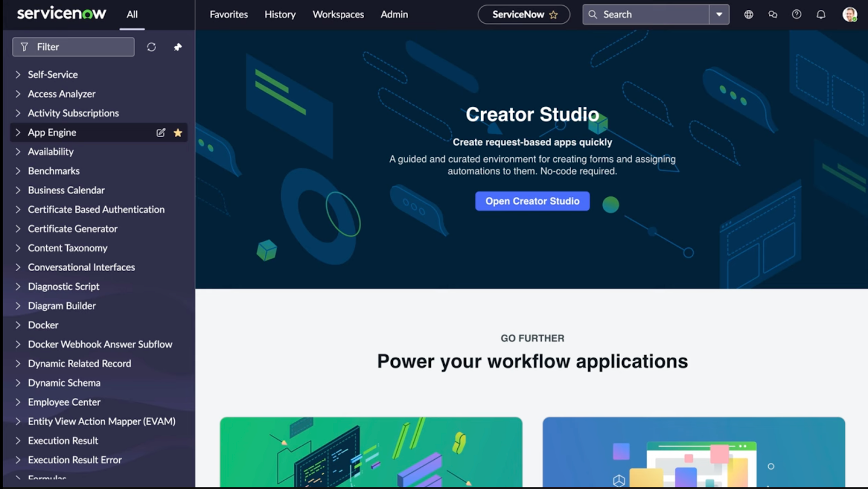
Task: Select Employee Center menu item
Action: 64,402
